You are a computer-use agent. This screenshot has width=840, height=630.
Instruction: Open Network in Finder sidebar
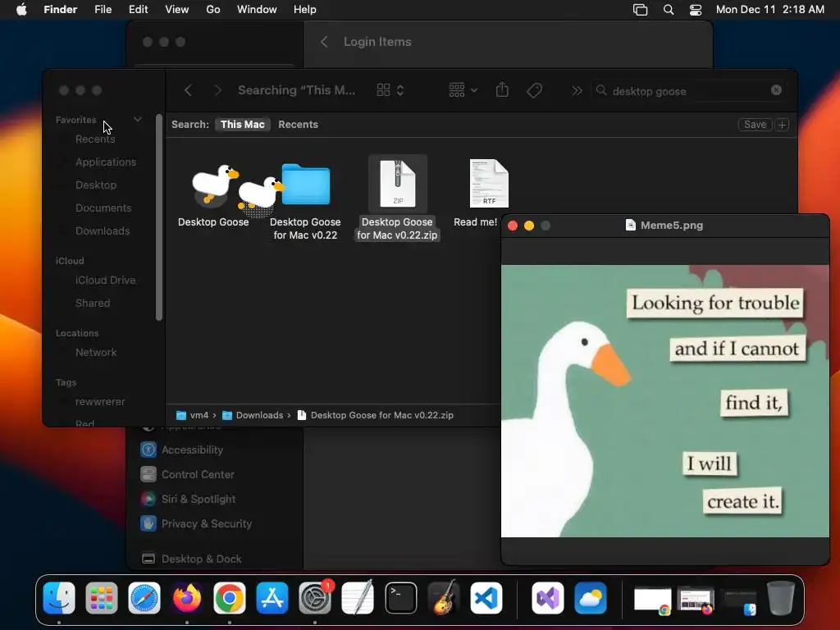[96, 353]
